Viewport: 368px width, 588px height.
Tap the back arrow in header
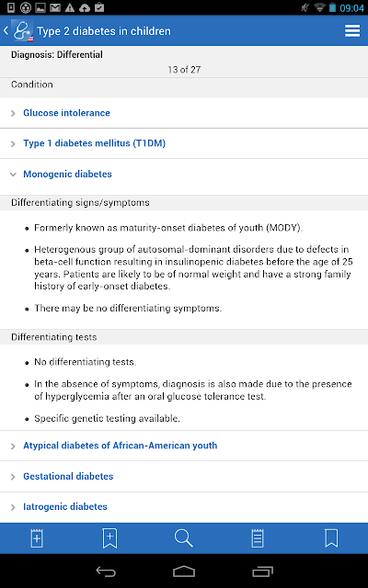pos(6,30)
